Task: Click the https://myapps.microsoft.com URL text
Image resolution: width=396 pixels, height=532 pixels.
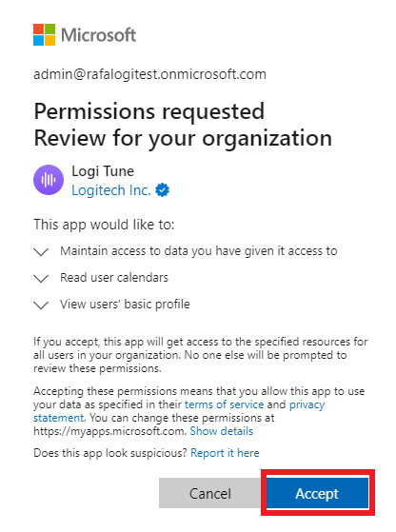Action: point(109,431)
